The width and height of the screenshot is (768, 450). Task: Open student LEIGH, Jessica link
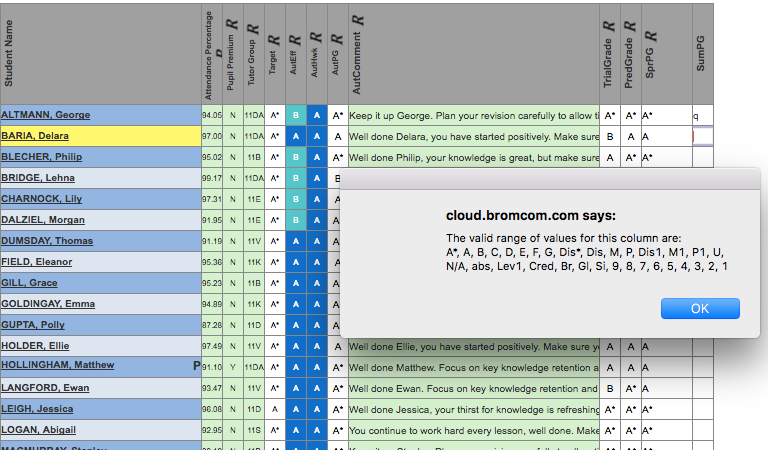point(37,409)
